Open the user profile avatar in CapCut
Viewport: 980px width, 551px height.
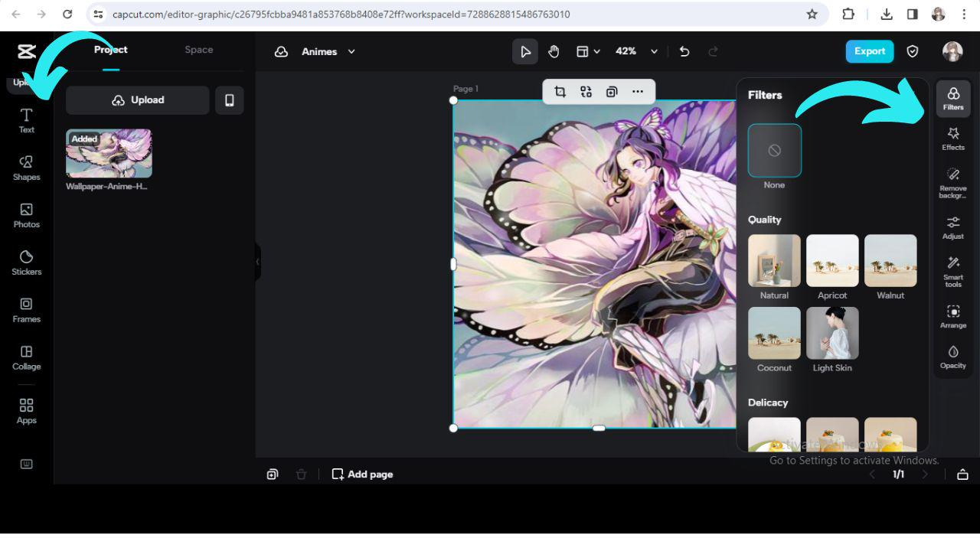[952, 51]
